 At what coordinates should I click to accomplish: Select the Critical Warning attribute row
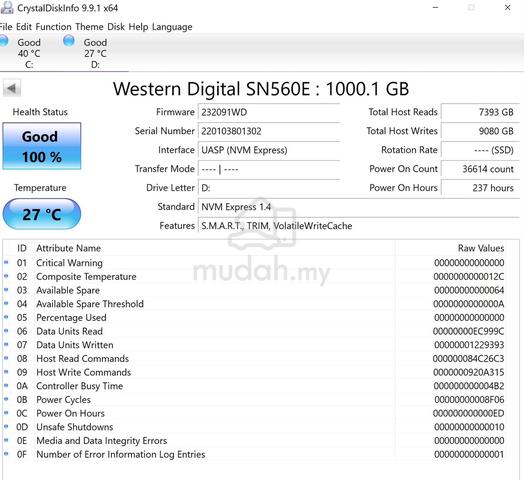pos(254,263)
